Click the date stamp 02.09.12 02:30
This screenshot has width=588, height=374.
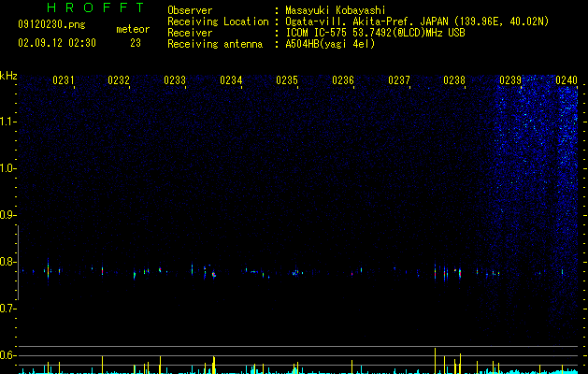57,43
